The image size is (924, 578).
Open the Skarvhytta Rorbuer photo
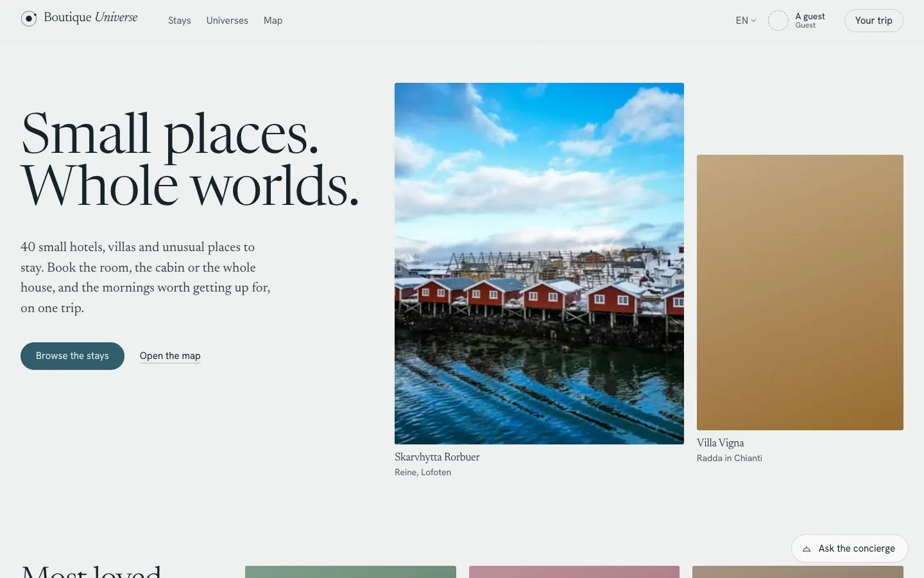tap(539, 263)
